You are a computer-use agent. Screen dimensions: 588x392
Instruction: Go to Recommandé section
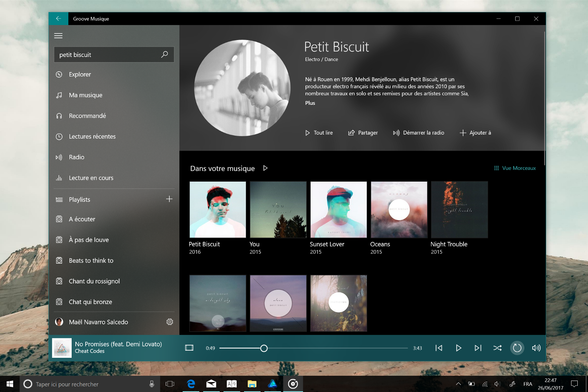(114, 116)
